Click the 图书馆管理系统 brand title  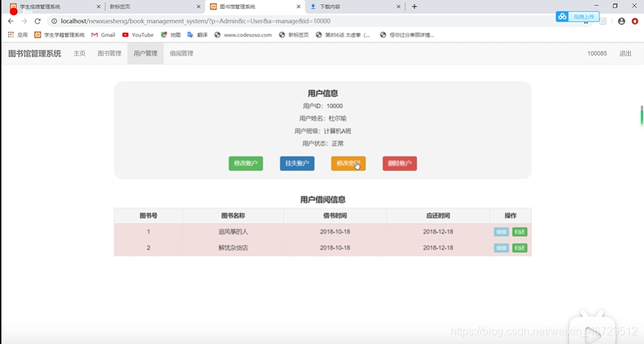point(34,54)
